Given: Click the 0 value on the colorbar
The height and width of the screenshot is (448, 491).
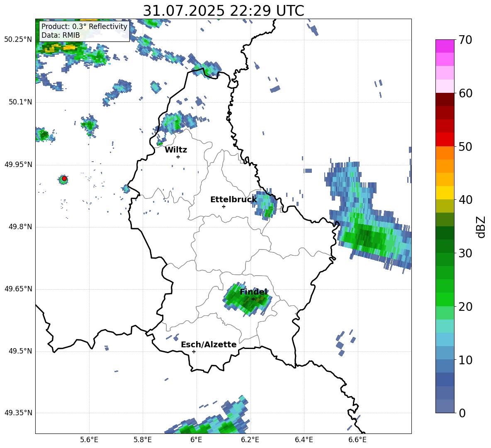Looking at the screenshot, I should click(462, 413).
